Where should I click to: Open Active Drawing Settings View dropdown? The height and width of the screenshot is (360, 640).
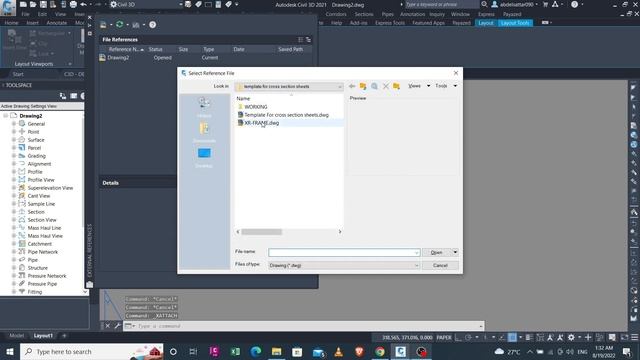[x=42, y=106]
